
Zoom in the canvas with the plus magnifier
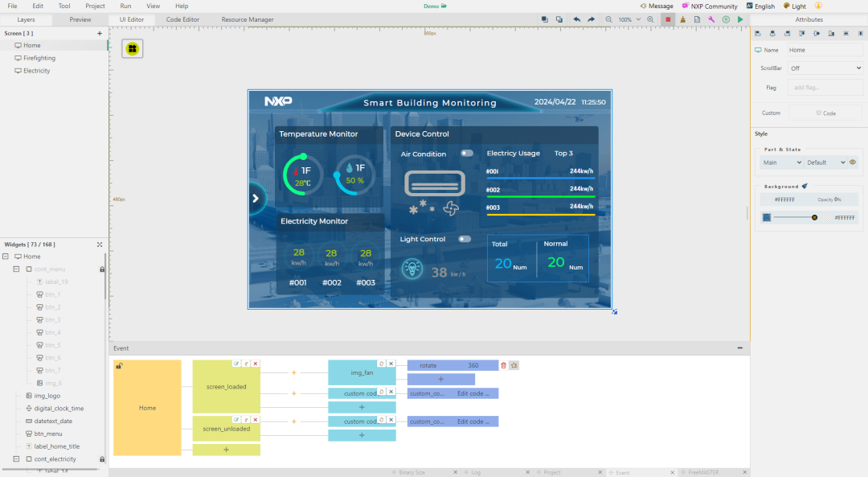click(650, 19)
